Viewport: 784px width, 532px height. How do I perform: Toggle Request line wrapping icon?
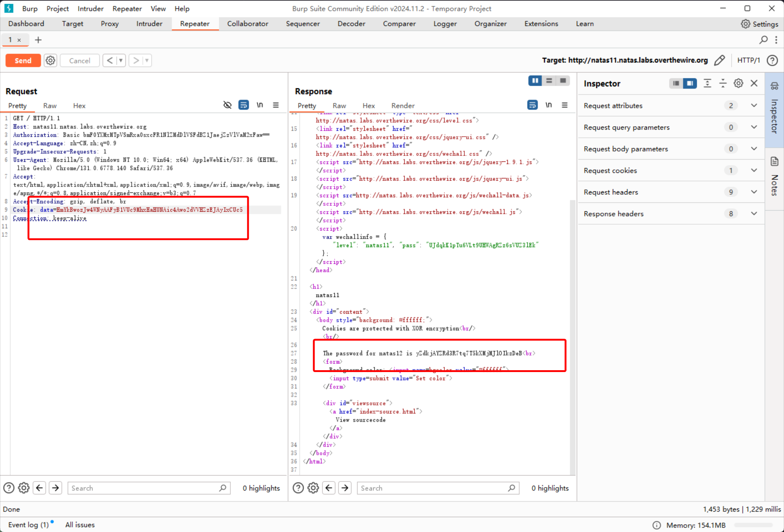click(244, 105)
